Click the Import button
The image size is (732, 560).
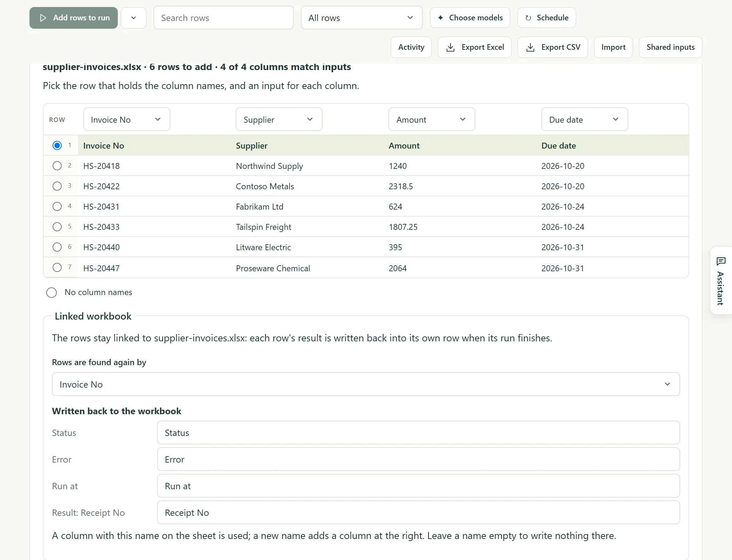pyautogui.click(x=613, y=47)
